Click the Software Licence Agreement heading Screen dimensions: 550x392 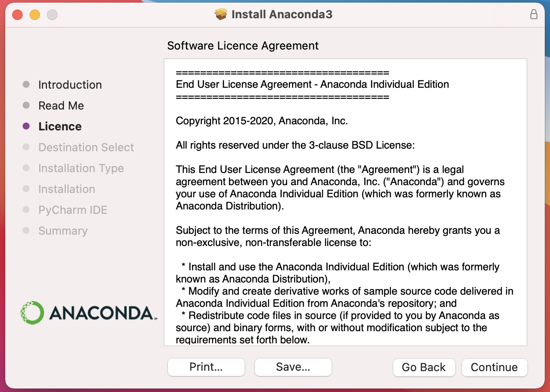(x=243, y=45)
